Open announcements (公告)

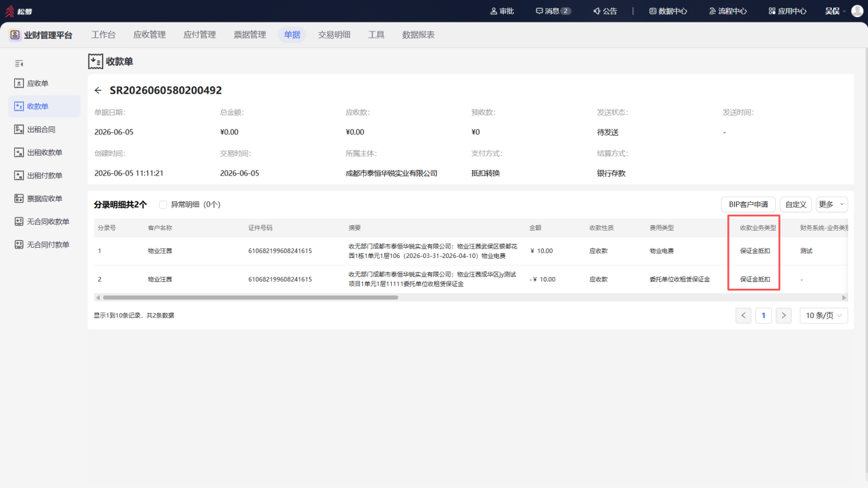(605, 11)
